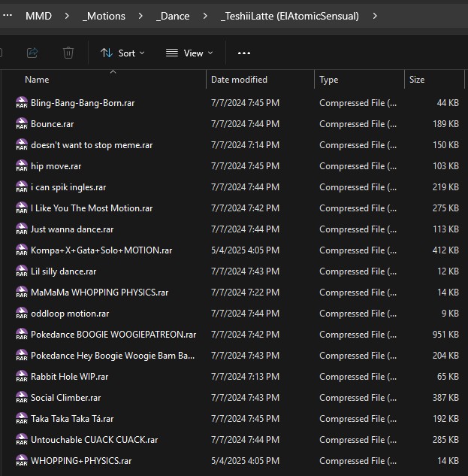Select file name Bling-Bang-Bang-Born.rar

(x=83, y=103)
